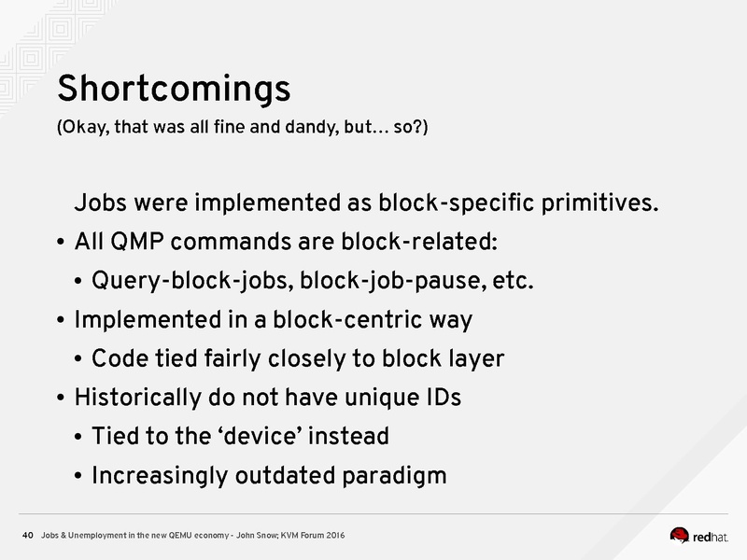Image resolution: width=747 pixels, height=560 pixels.
Task: Click the bullet before "Historically do not have"
Action: (61, 398)
